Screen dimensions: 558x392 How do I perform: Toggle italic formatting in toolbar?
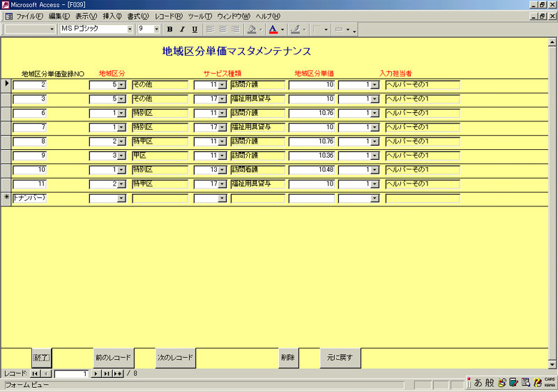(182, 29)
